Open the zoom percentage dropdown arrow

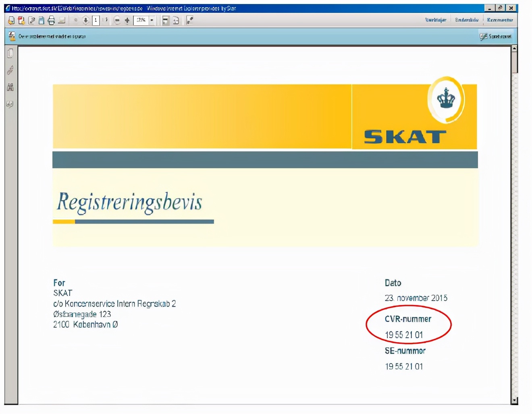point(152,20)
